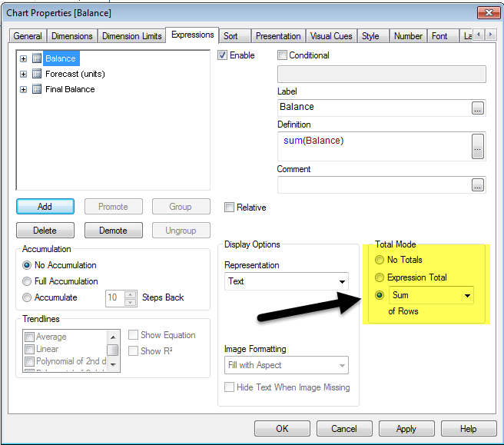Check the Average trendline checkbox
The image size is (504, 445).
point(29,337)
